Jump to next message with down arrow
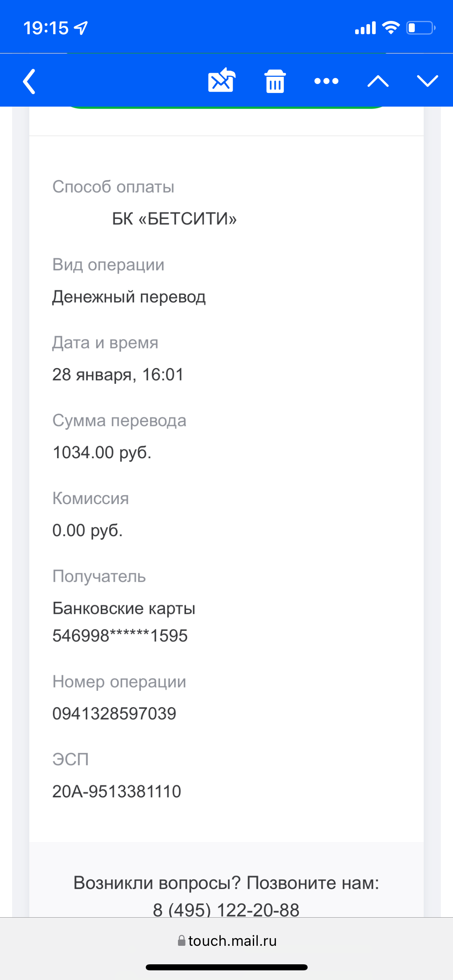This screenshot has width=453, height=980. click(x=427, y=81)
